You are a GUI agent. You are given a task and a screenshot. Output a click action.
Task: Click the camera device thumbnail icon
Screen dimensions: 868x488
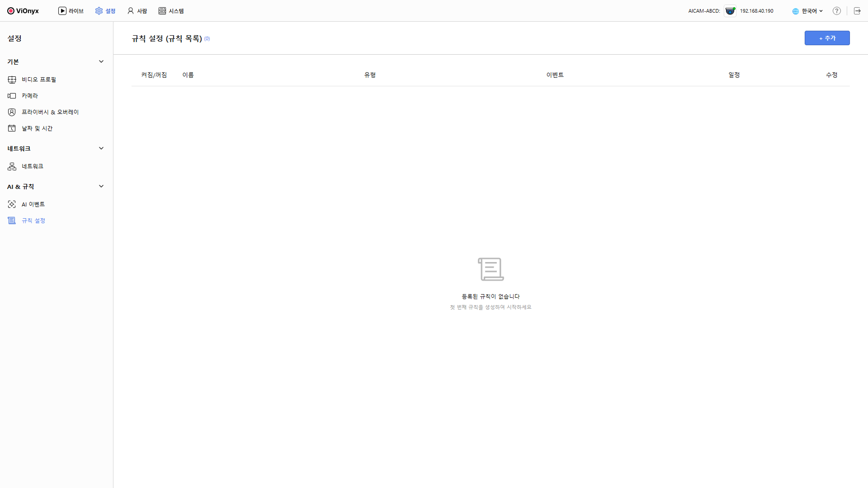click(730, 11)
